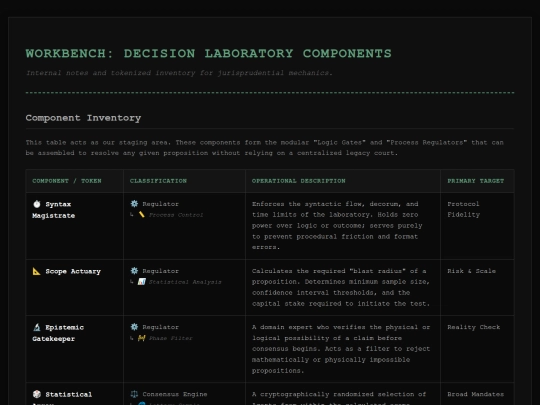Viewport: 540px width, 405px height.
Task: Click the gear icon in Syntax Magistrate's Regulator cell
Action: pos(134,204)
